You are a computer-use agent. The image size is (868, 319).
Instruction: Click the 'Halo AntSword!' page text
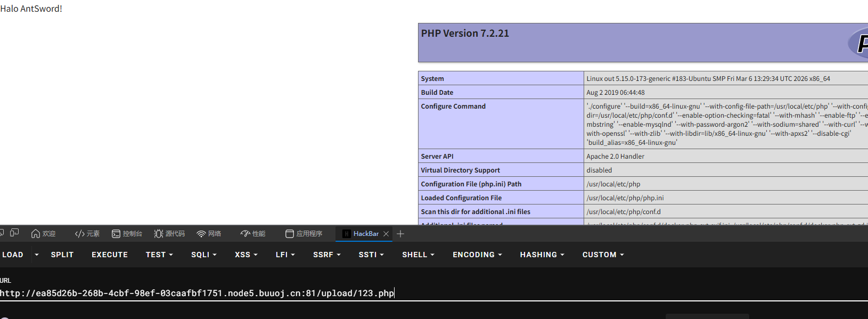[x=31, y=9]
